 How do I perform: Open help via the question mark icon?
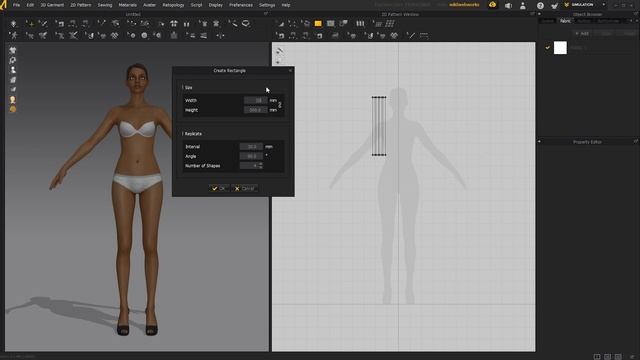[540, 5]
